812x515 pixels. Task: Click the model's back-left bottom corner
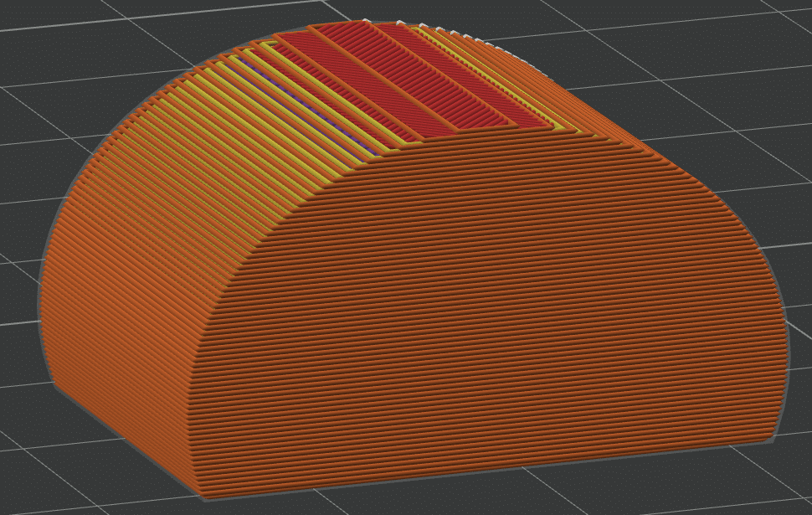point(55,384)
